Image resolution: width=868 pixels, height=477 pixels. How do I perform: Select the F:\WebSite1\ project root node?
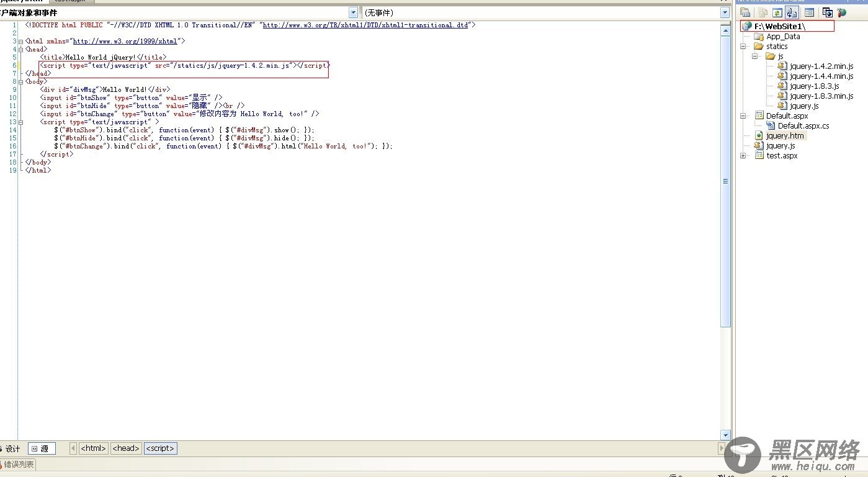[x=780, y=27]
